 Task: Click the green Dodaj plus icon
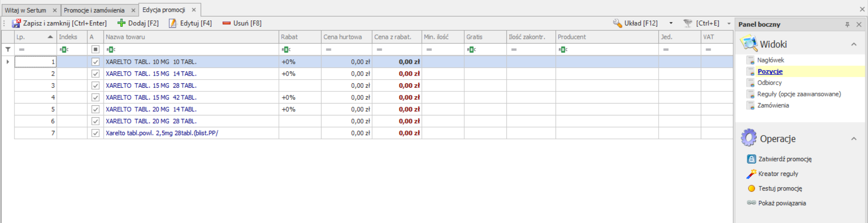click(121, 23)
